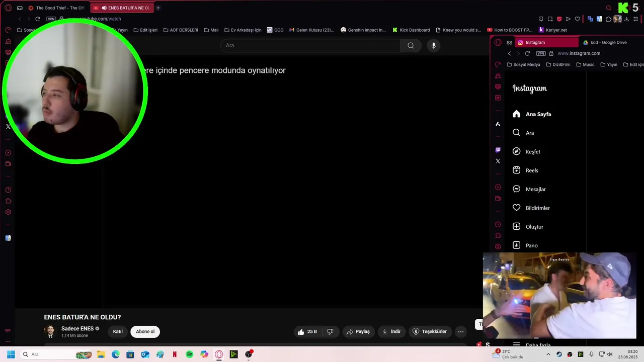Click picture-in-picture video thumbnail
This screenshot has height=362, width=644.
(x=559, y=296)
